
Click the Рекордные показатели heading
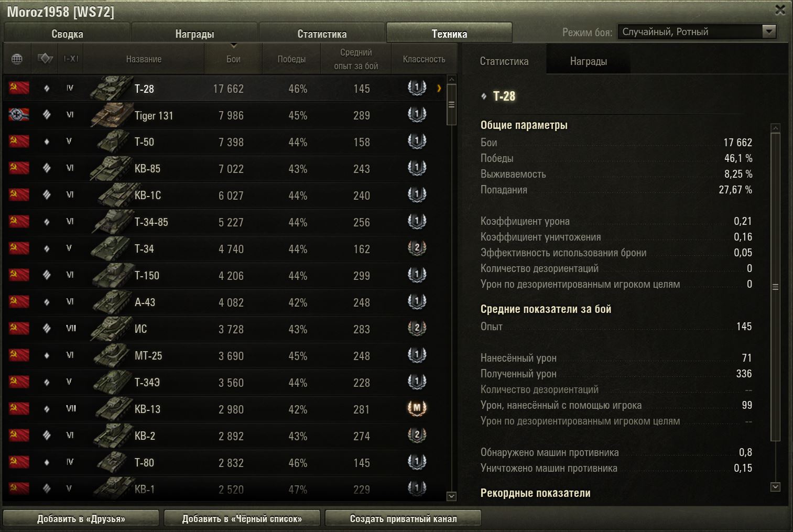pyautogui.click(x=535, y=493)
